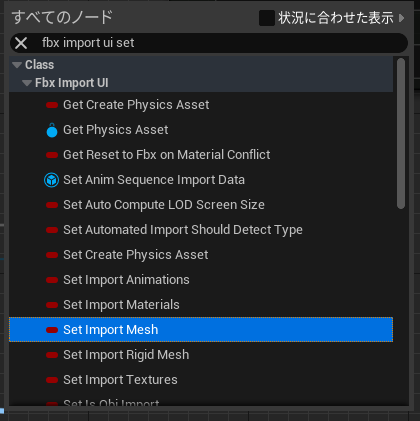Collapse the Class category
The image size is (420, 421).
point(17,65)
